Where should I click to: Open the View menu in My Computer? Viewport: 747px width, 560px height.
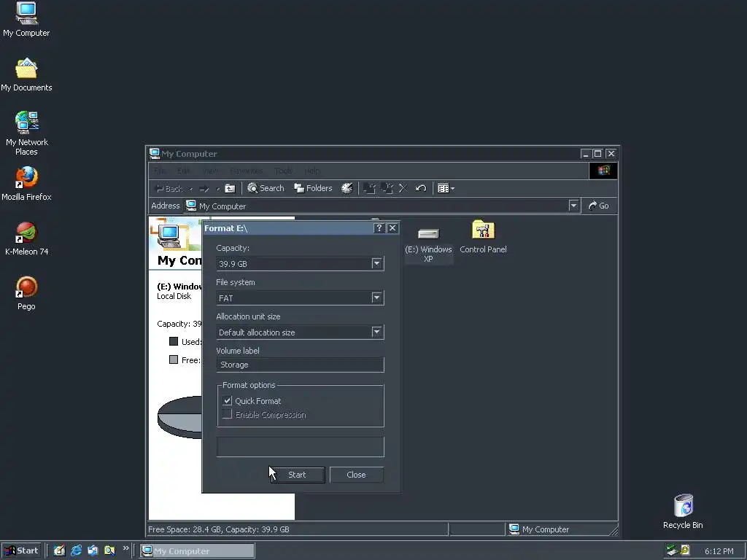tap(210, 171)
